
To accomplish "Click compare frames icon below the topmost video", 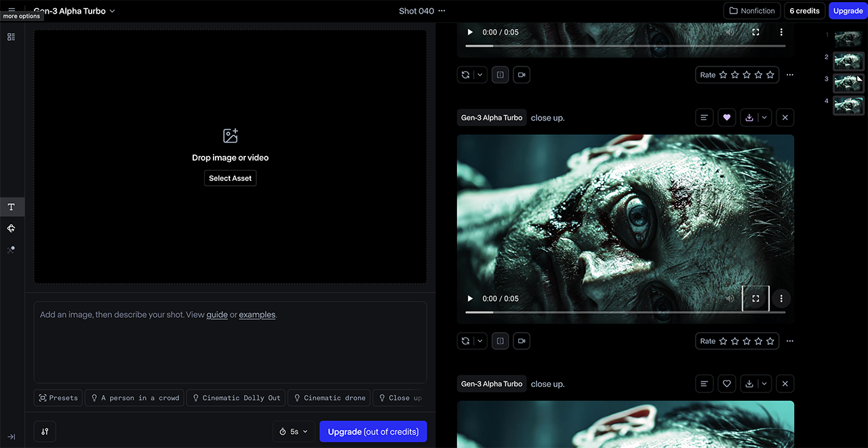I will tap(500, 75).
